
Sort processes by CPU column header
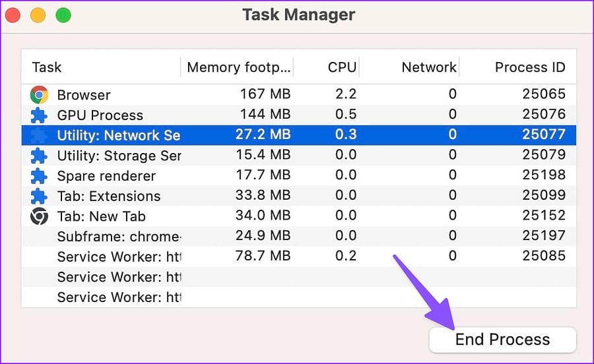click(x=342, y=67)
